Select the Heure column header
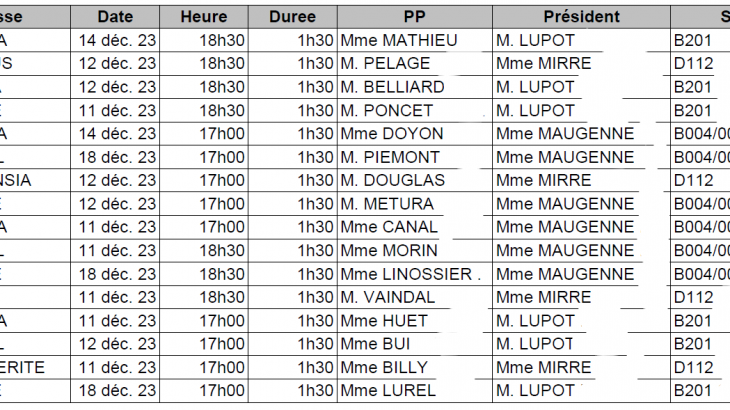The width and height of the screenshot is (730, 410). [x=203, y=17]
